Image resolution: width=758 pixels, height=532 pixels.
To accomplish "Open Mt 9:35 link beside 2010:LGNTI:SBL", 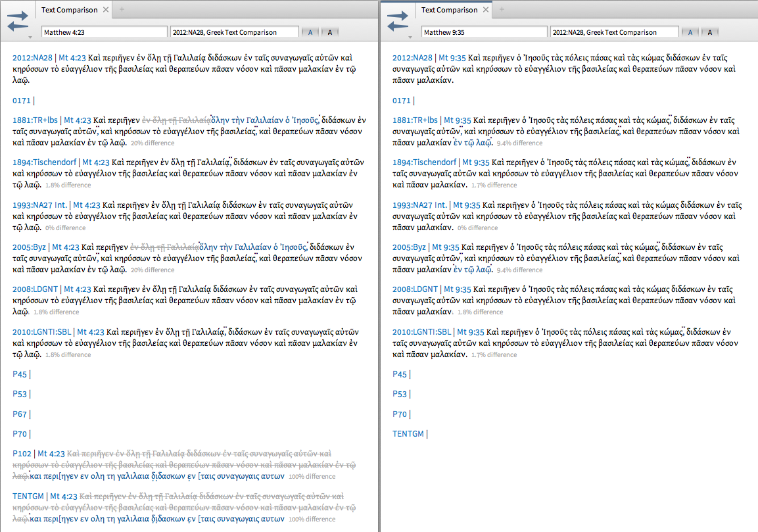I will coord(470,332).
